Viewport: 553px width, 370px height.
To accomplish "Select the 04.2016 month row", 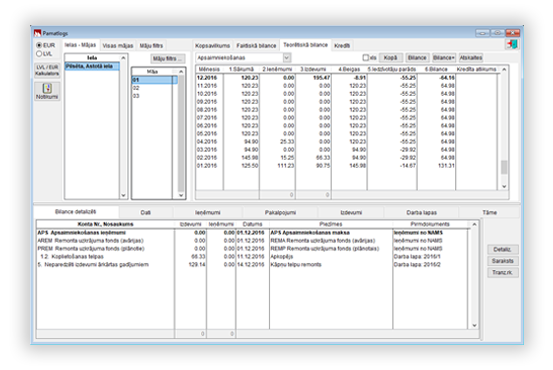I will point(347,141).
